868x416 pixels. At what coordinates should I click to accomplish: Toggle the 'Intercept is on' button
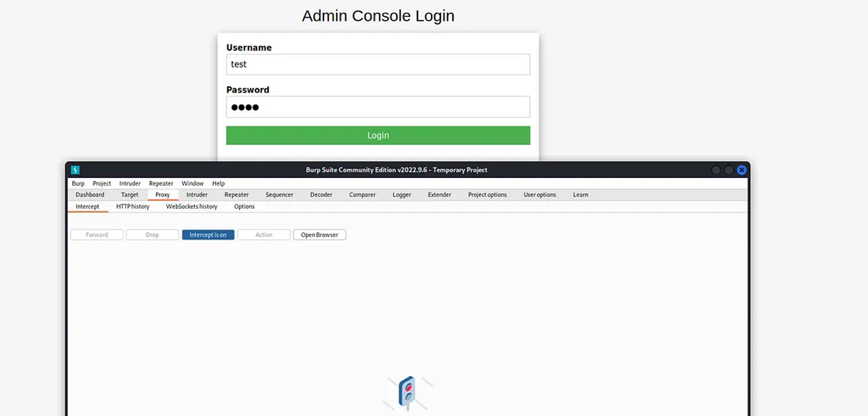click(208, 235)
